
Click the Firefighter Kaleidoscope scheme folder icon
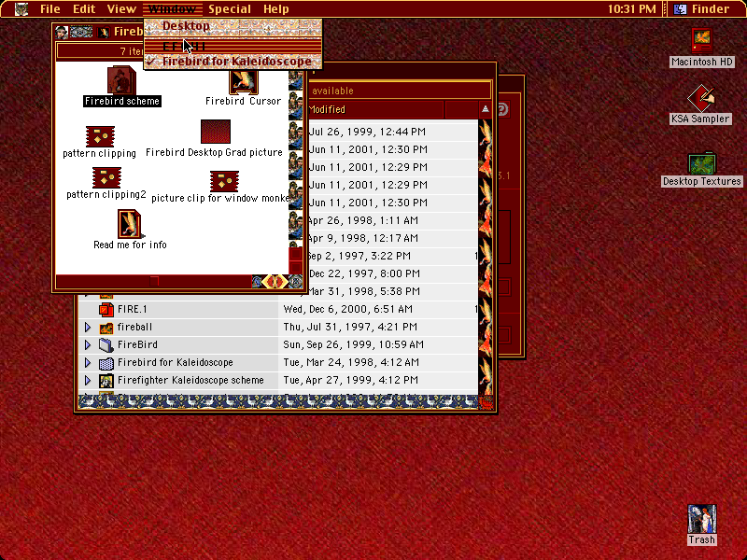pos(106,381)
